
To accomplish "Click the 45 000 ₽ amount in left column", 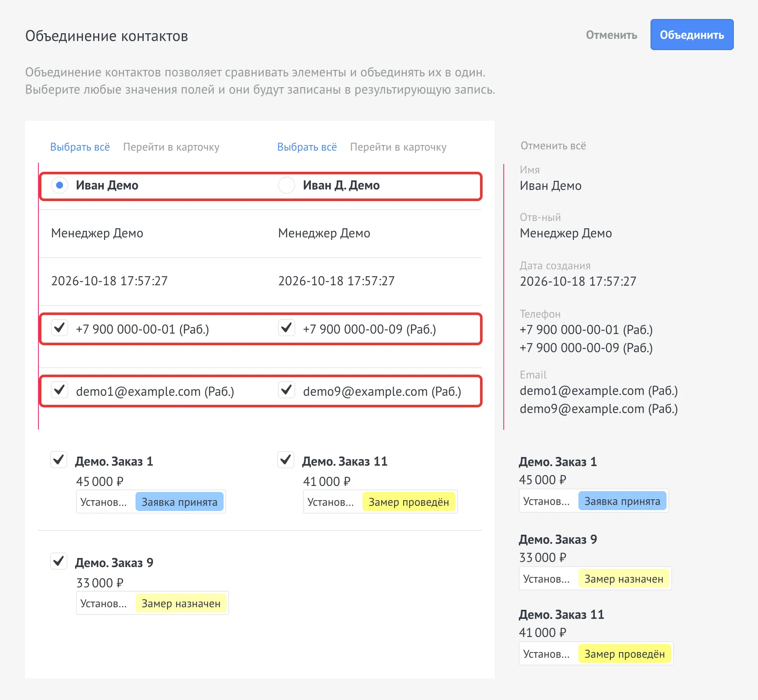I will [x=100, y=481].
